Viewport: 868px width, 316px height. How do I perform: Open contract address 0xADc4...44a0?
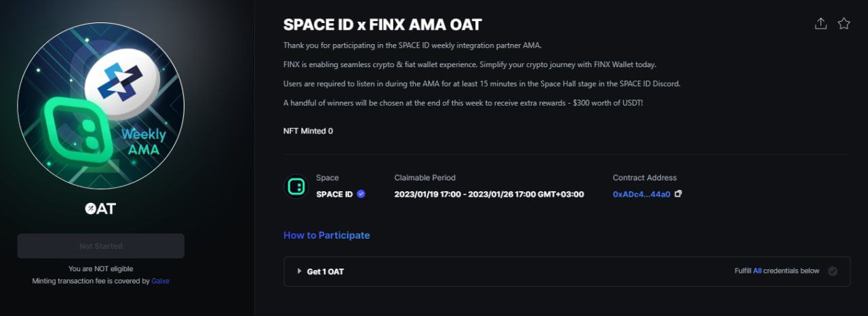[641, 194]
